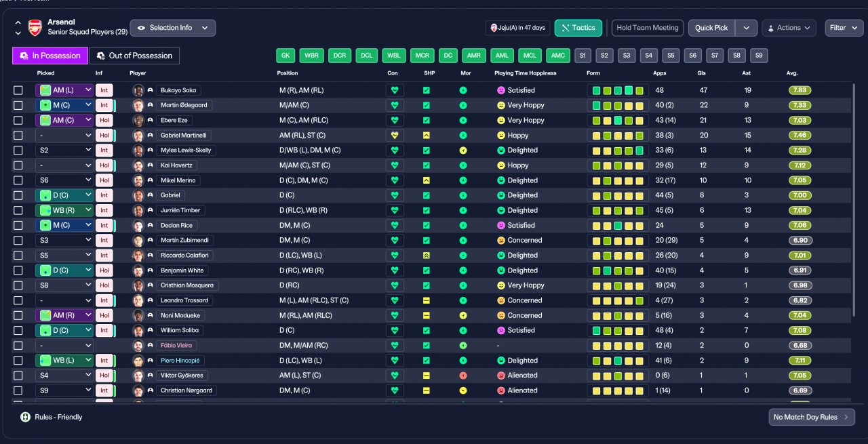
Task: Click the Hold Team Meeting button
Action: click(648, 28)
